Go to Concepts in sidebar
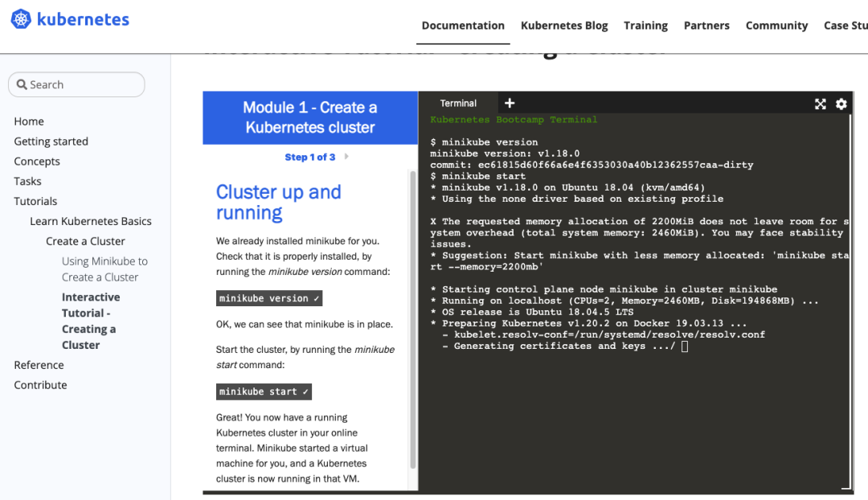 click(37, 161)
